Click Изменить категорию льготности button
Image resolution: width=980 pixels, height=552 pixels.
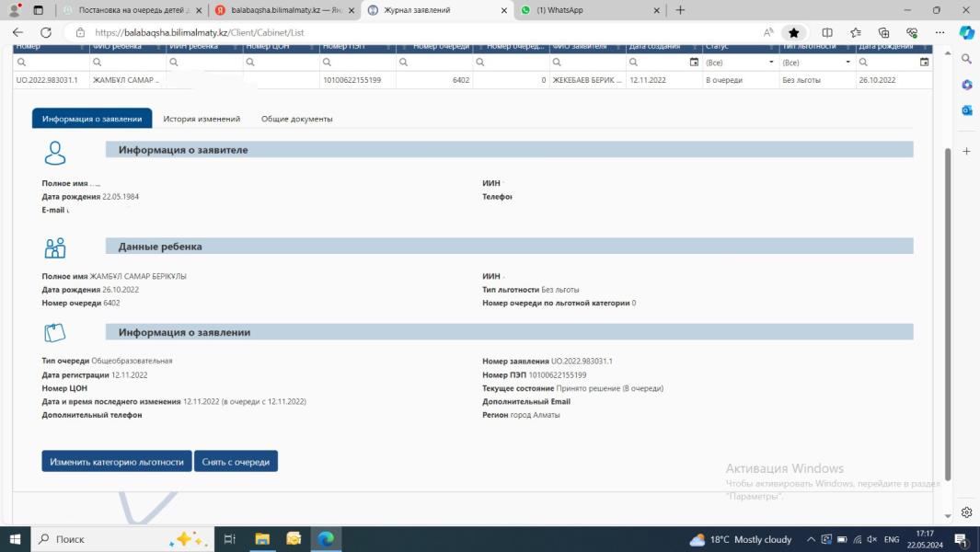click(117, 461)
